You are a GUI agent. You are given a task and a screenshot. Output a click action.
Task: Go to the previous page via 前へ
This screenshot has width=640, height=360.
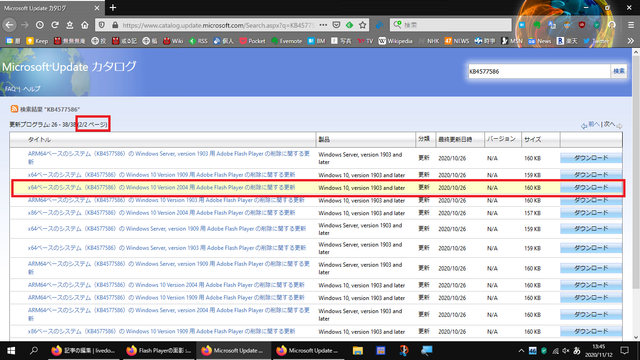pos(593,124)
